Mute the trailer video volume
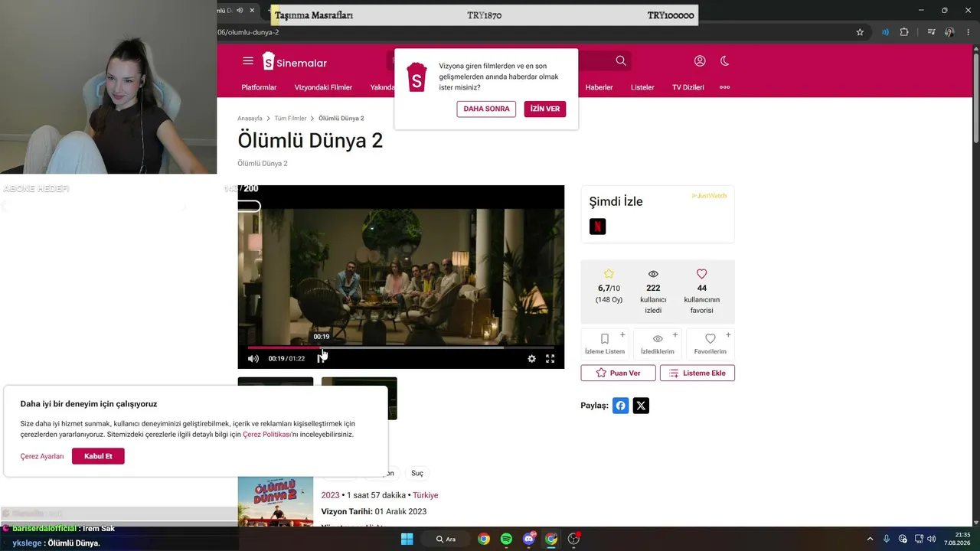 253,358
